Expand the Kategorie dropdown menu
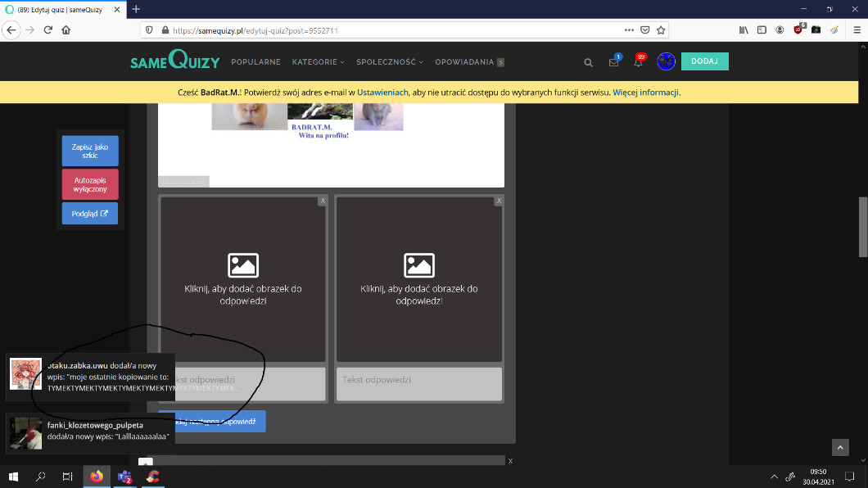868x488 pixels. coord(318,62)
